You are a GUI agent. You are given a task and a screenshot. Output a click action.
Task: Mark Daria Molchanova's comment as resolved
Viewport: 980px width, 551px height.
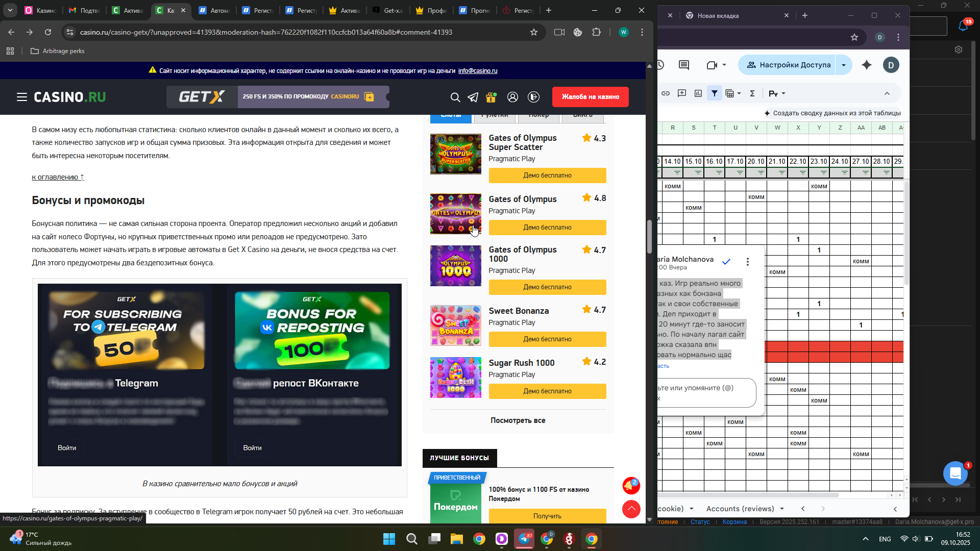(726, 262)
